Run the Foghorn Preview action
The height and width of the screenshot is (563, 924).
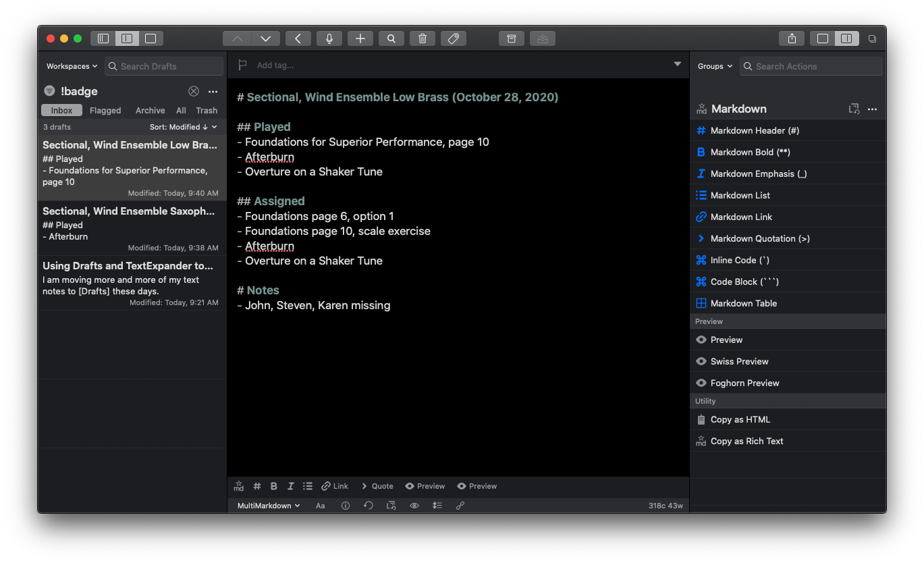point(788,383)
